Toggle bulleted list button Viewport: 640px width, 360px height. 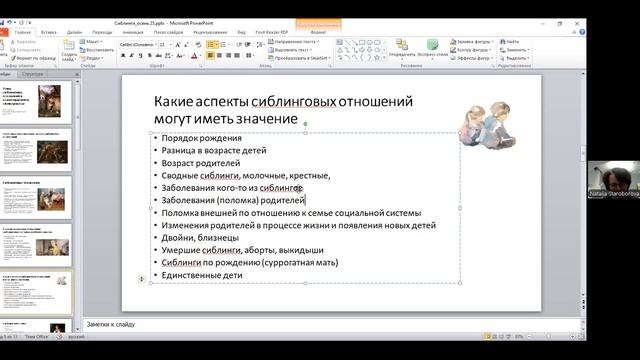[x=210, y=44]
